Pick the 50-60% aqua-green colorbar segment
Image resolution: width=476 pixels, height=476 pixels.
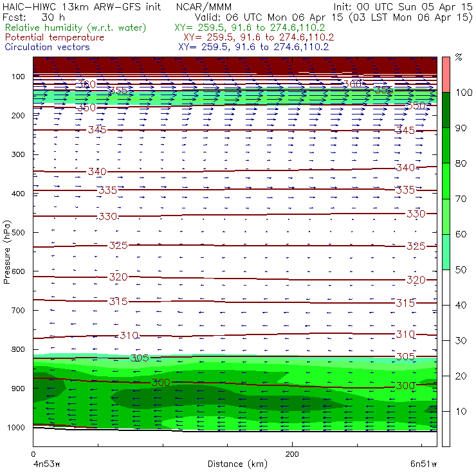tap(446, 252)
